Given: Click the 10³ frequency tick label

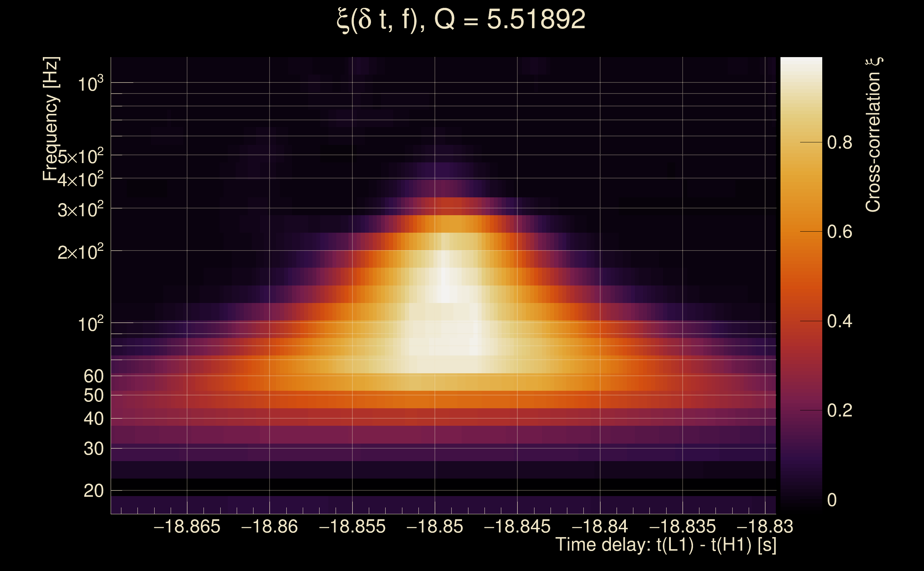Looking at the screenshot, I should click(90, 84).
